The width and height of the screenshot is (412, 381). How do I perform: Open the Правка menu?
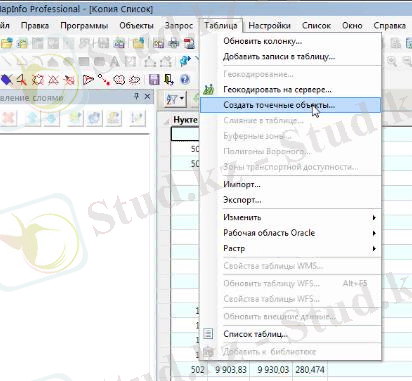[35, 26]
